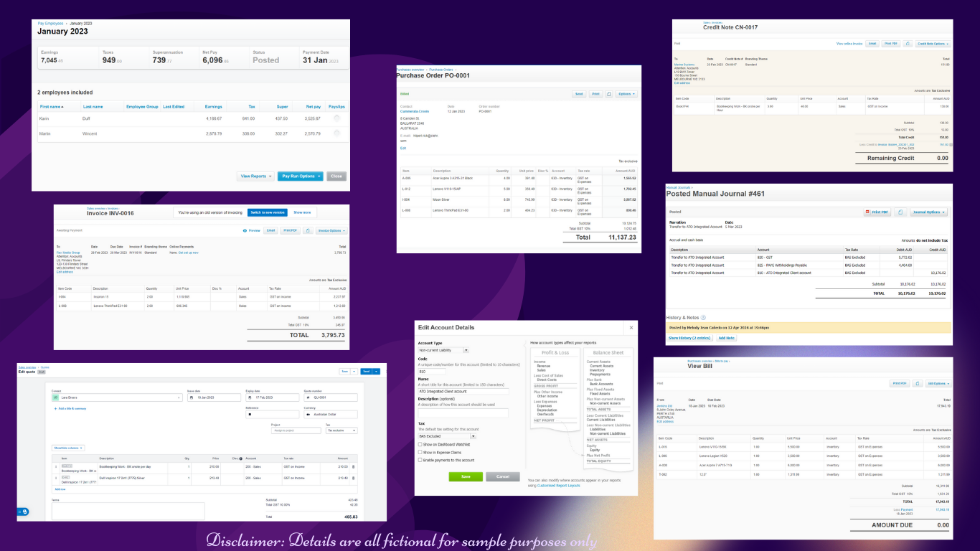Image resolution: width=980 pixels, height=551 pixels.
Task: Delete the Dell Inspiron line in Edit quote
Action: pos(353,478)
